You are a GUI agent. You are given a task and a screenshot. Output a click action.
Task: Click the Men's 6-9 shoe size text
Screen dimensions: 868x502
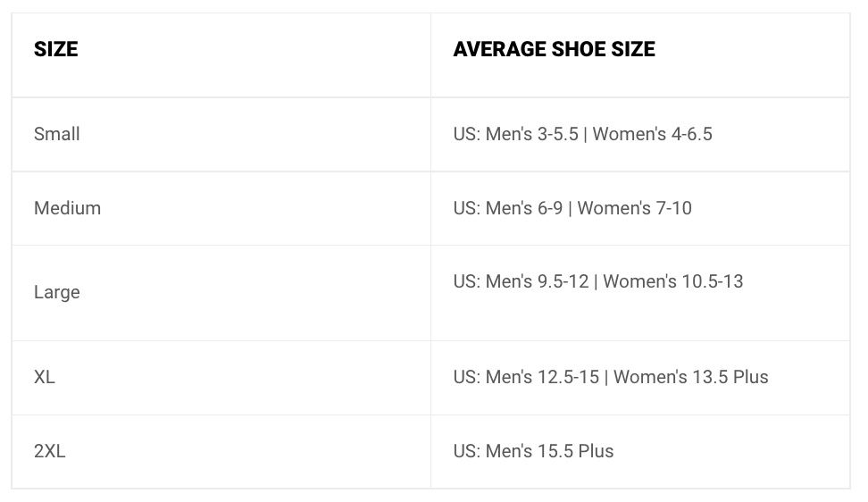pyautogui.click(x=524, y=208)
